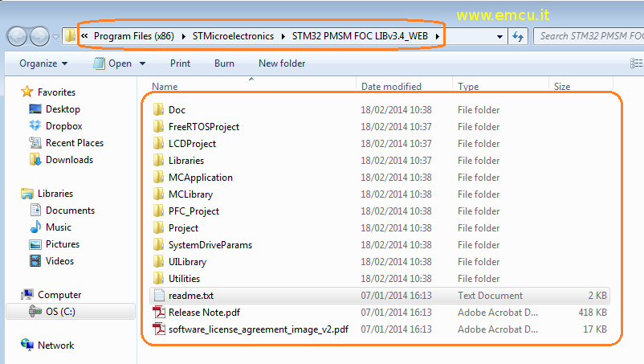
Task: Click the Refresh button beside address bar
Action: [x=517, y=37]
